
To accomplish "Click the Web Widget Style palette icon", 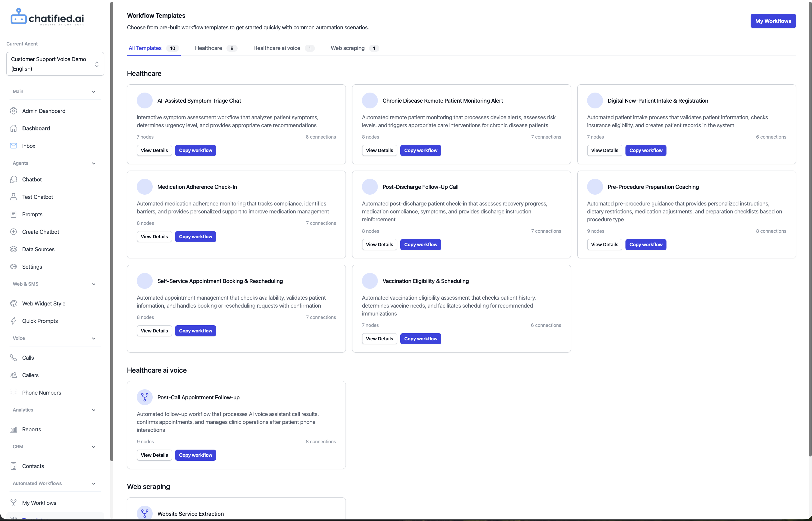I will pos(13,303).
